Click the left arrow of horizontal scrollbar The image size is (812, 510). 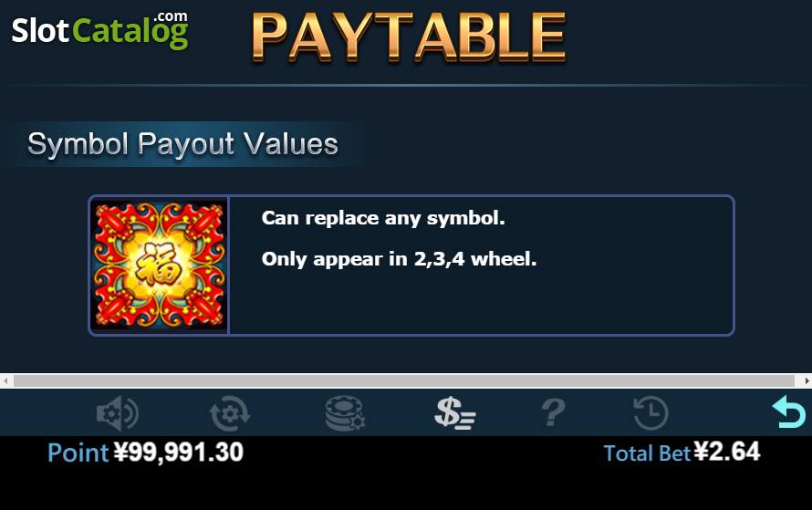(5, 381)
